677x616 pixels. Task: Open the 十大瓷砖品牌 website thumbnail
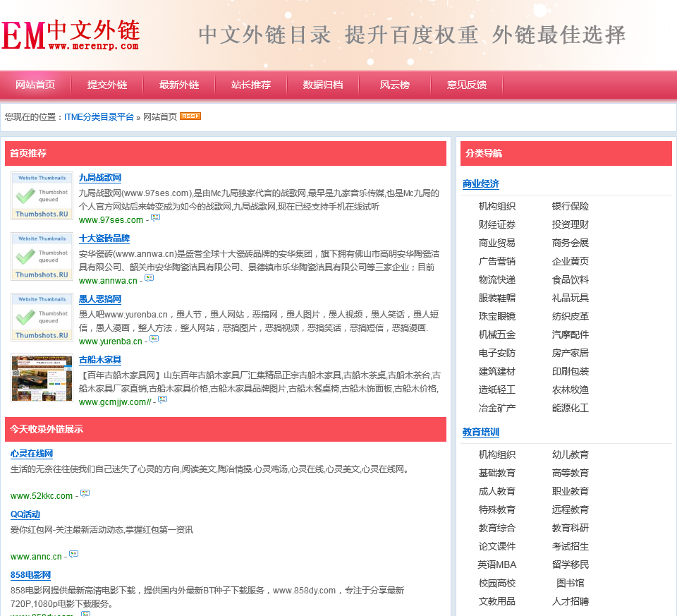(42, 257)
